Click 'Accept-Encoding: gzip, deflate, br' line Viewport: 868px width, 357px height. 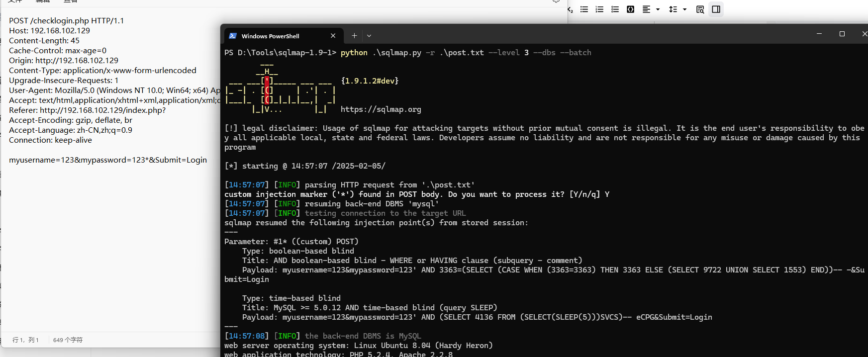tap(71, 120)
